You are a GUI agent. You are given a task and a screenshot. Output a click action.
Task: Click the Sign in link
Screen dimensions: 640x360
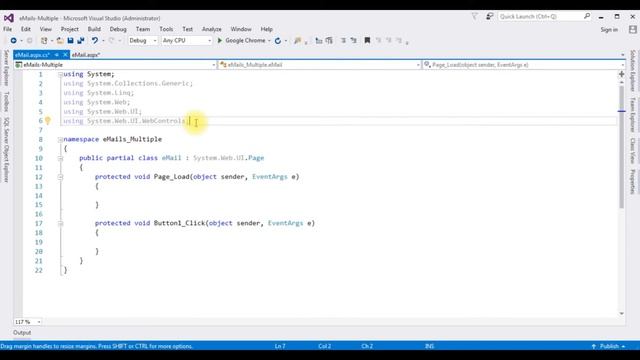coord(609,29)
